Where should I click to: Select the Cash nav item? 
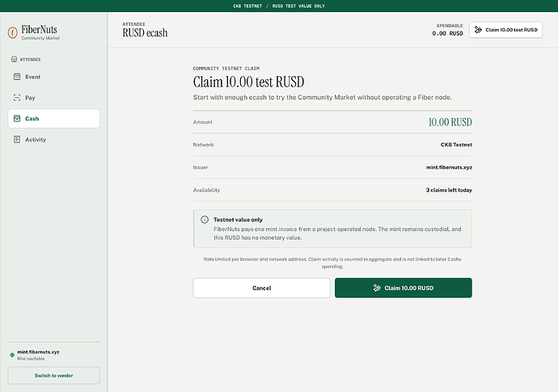53,119
